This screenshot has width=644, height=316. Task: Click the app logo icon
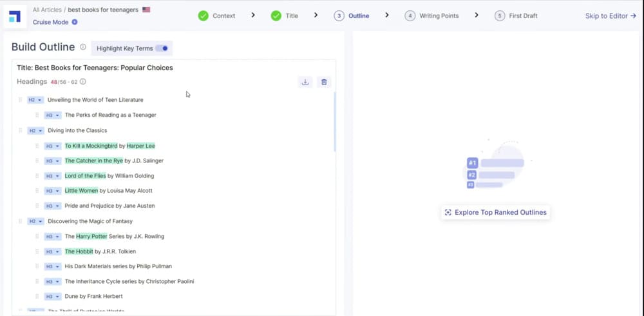[15, 17]
